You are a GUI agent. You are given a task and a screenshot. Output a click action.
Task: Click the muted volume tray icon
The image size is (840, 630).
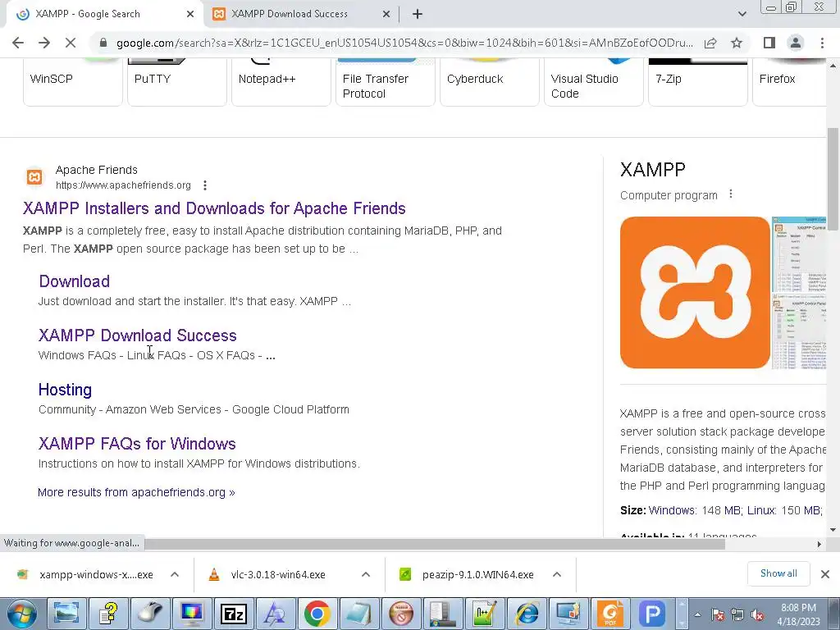coord(757,615)
